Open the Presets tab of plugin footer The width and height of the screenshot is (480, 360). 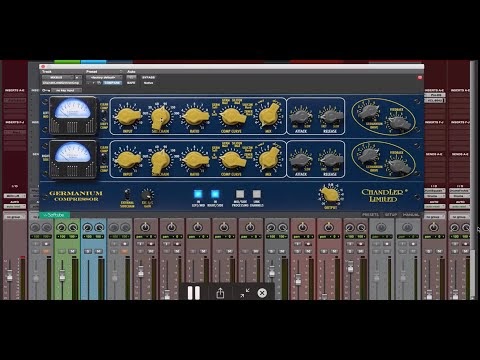[x=370, y=215]
